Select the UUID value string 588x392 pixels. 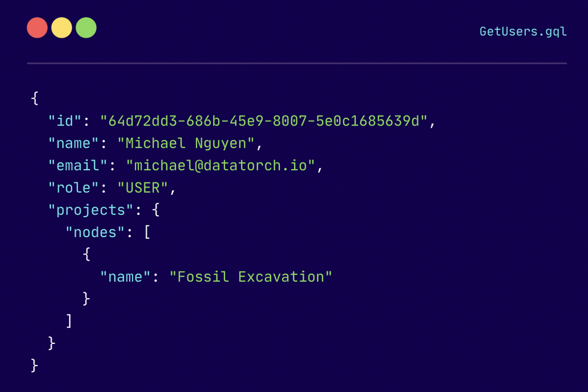[x=264, y=121]
